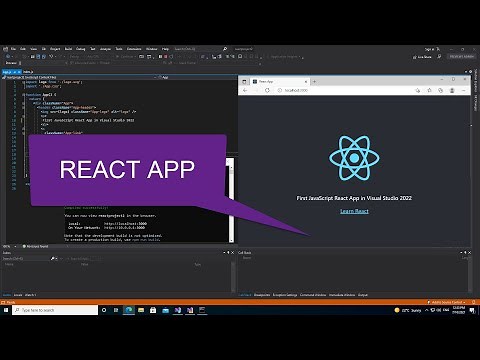Click the Undo toolbar icon

52,57
